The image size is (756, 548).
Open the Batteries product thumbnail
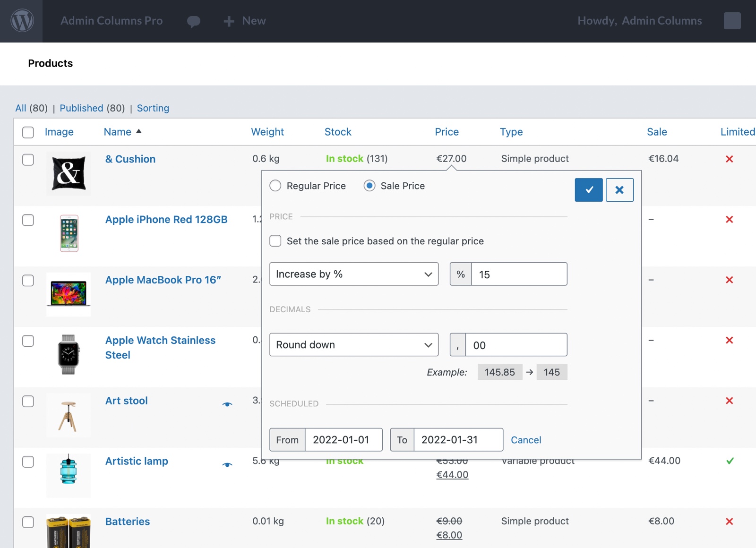coord(69,531)
